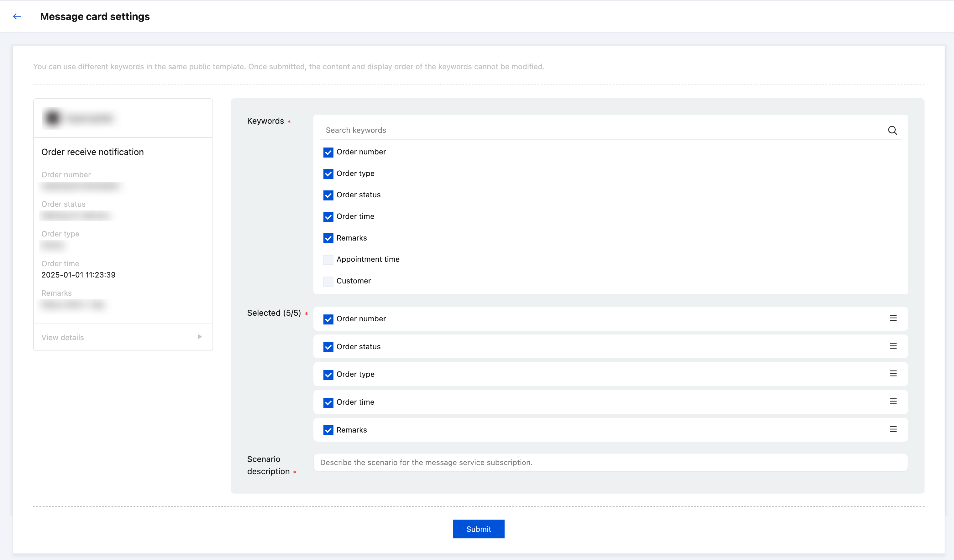Grab drag handle for Order type row
This screenshot has width=954, height=560.
[893, 374]
